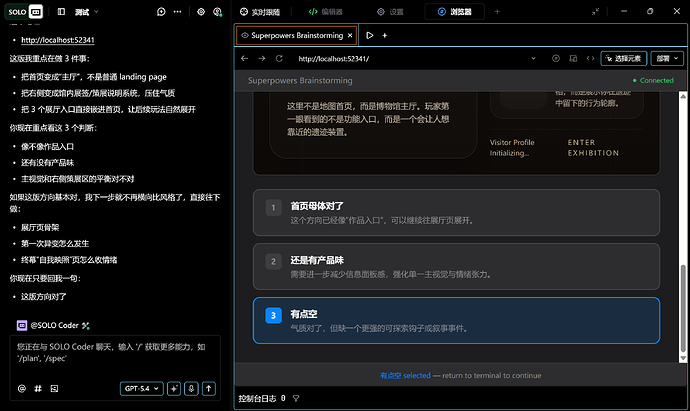
Task: Send the message with the up arrow button
Action: [x=208, y=388]
